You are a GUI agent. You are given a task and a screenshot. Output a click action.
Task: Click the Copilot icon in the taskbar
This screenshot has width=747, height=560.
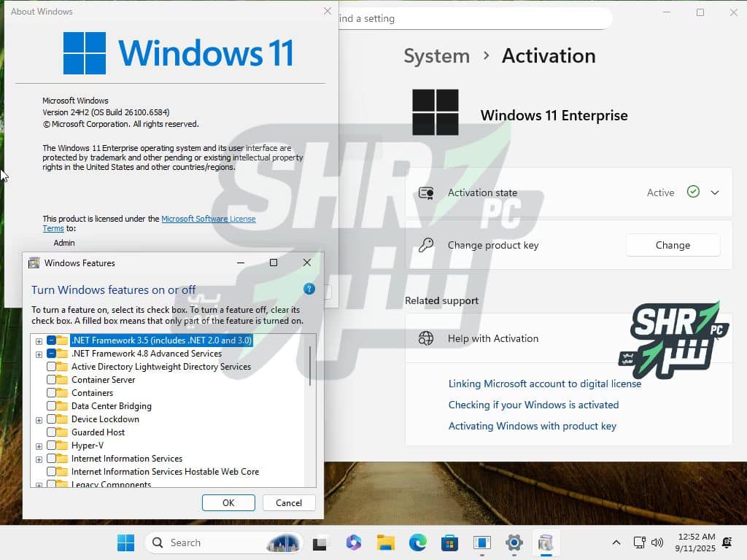tap(354, 542)
